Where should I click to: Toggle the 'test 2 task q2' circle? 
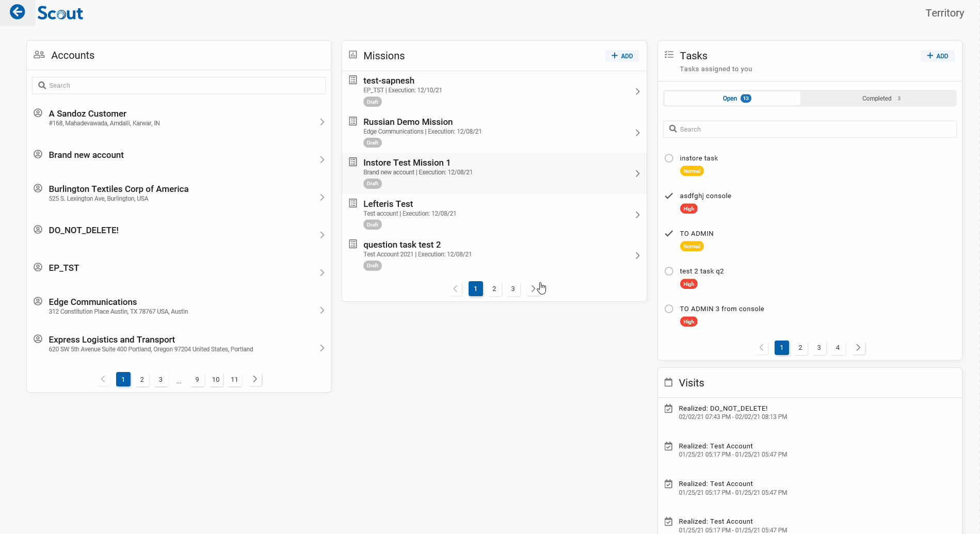click(x=669, y=271)
